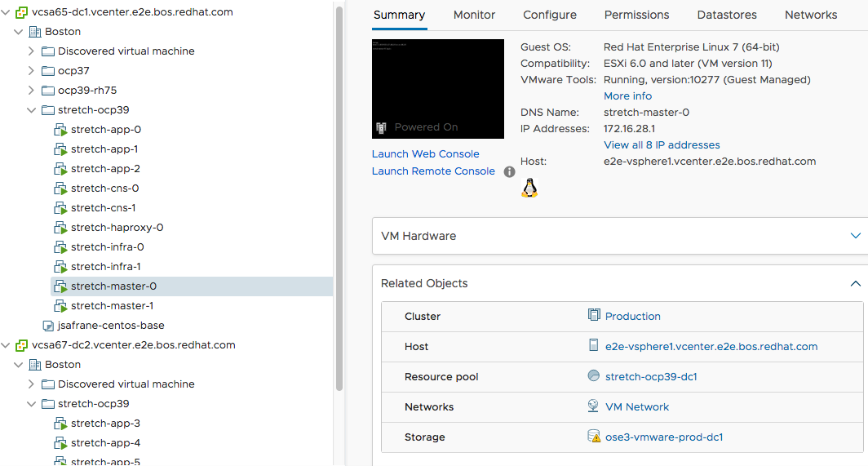Collapse the Related Objects panel
The width and height of the screenshot is (868, 466).
point(855,284)
